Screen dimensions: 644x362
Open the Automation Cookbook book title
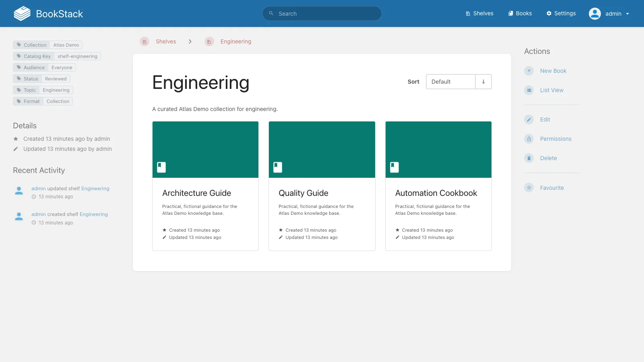tap(436, 193)
